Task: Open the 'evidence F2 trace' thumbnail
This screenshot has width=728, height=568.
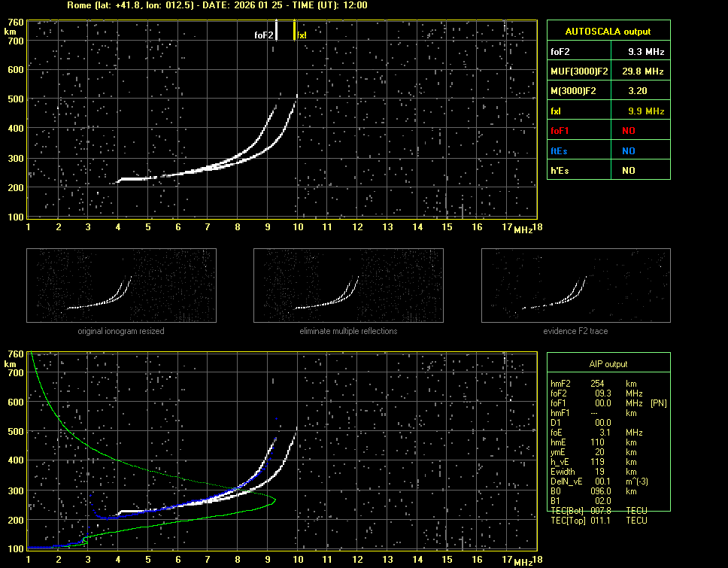Action: tap(575, 286)
